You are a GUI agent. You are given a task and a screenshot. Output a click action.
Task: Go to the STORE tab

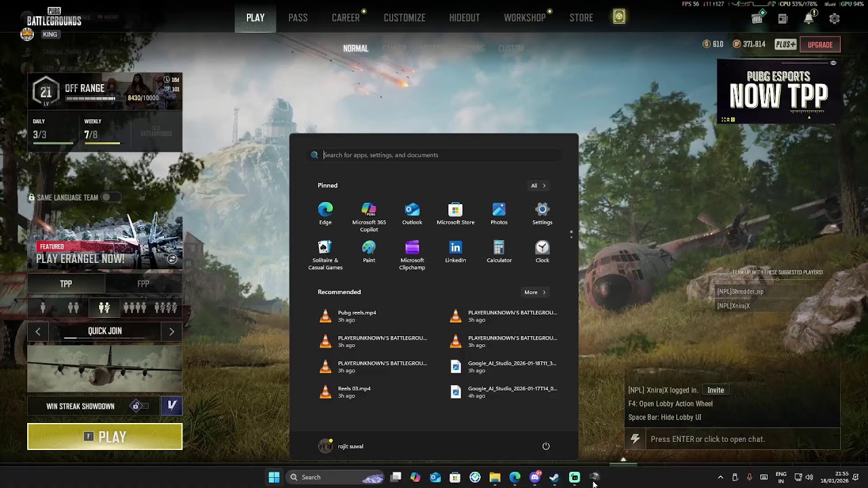tap(581, 18)
